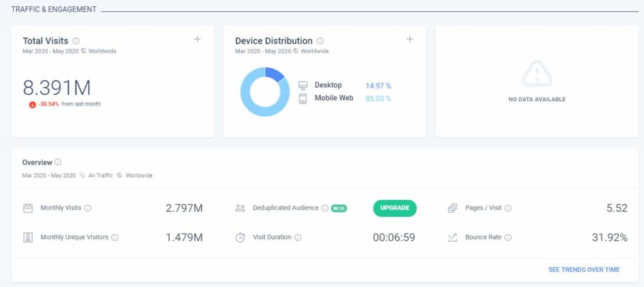The width and height of the screenshot is (644, 287).
Task: Click info icon beside Device Distribution
Action: pos(320,41)
